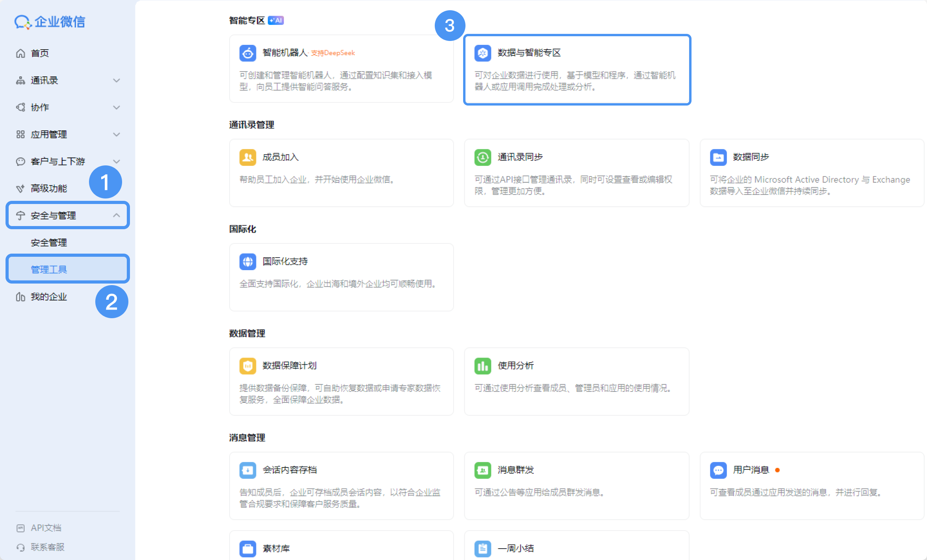The image size is (927, 560).
Task: Expand the 协作 sidebar chevron
Action: (x=116, y=108)
